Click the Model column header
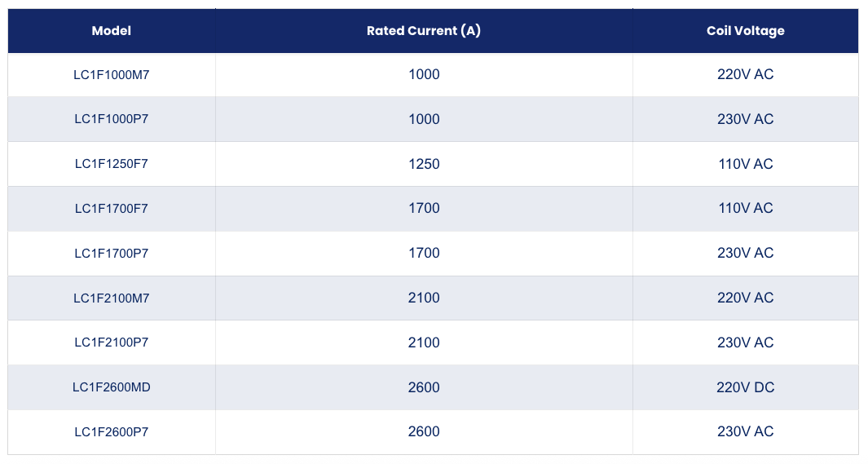The height and width of the screenshot is (464, 868). click(x=112, y=31)
